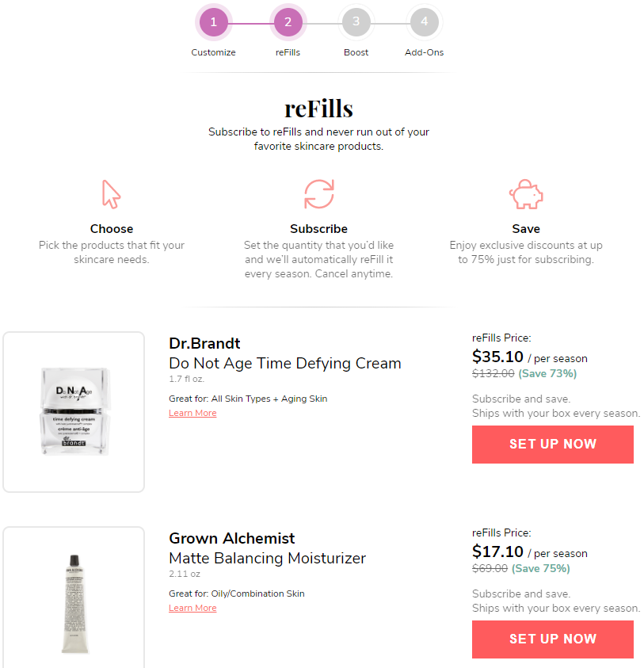Go to step 1 Customize circle
Image resolution: width=644 pixels, height=668 pixels.
click(x=213, y=22)
